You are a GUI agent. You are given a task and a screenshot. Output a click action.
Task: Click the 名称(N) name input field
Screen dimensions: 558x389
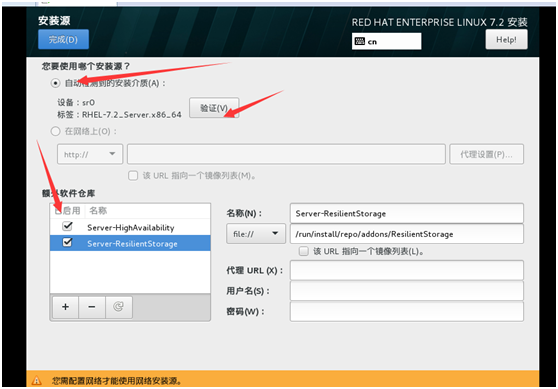(x=406, y=213)
